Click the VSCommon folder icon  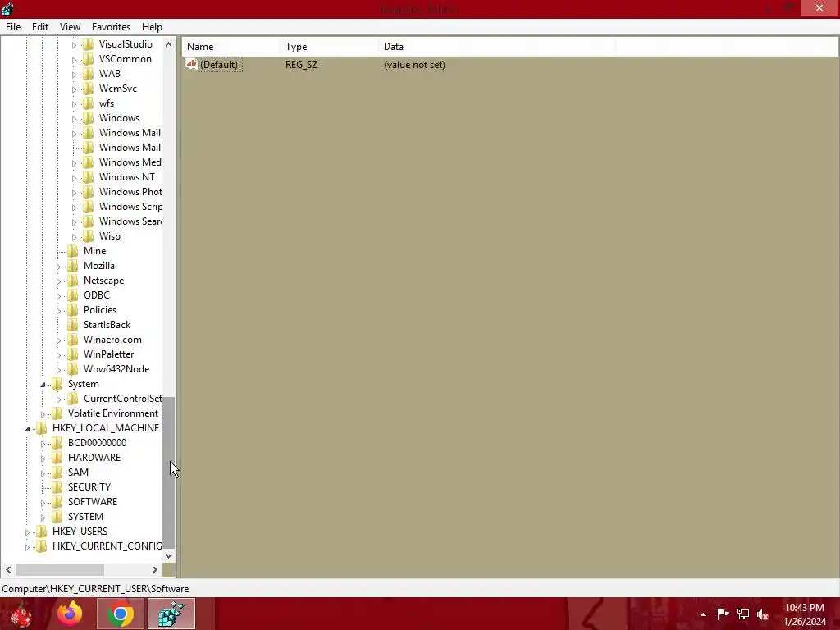[89, 59]
